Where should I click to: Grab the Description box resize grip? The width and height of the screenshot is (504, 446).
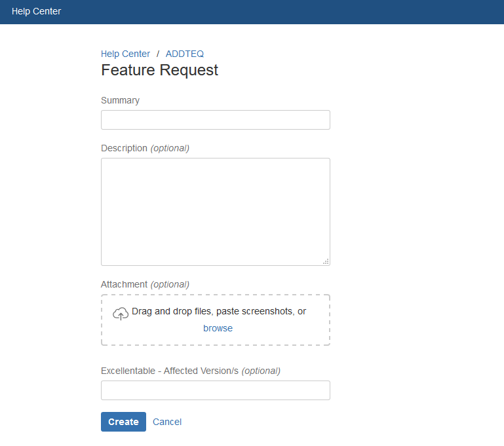(x=326, y=261)
